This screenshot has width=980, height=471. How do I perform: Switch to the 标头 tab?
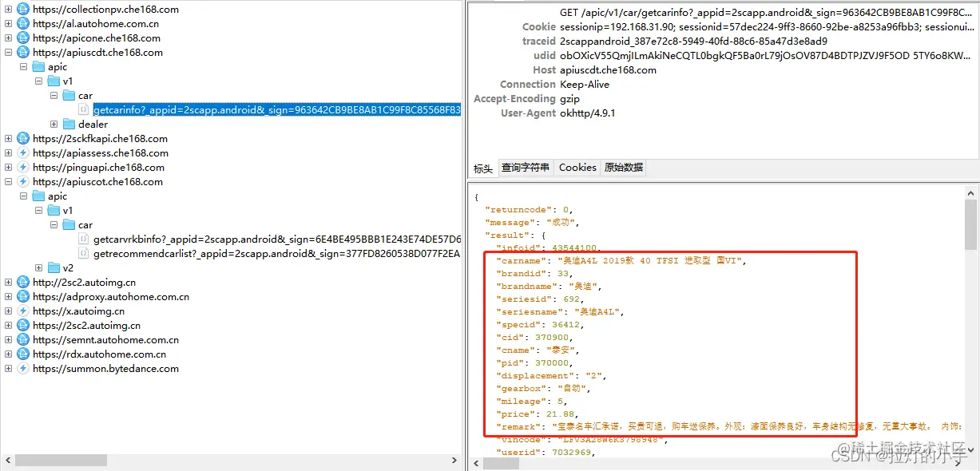(x=483, y=168)
